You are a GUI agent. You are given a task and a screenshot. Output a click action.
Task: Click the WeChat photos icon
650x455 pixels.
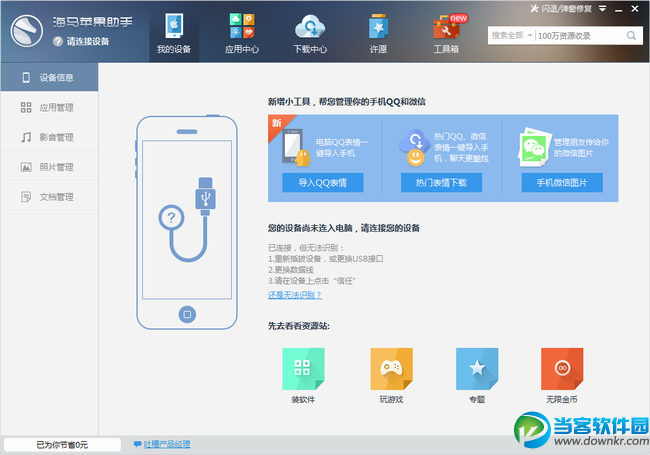coord(534,147)
